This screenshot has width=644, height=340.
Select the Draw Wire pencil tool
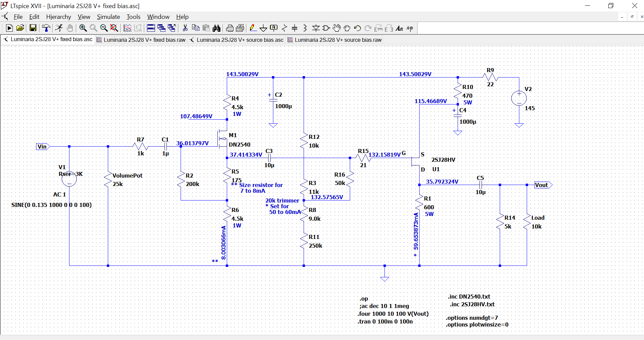click(x=253, y=28)
